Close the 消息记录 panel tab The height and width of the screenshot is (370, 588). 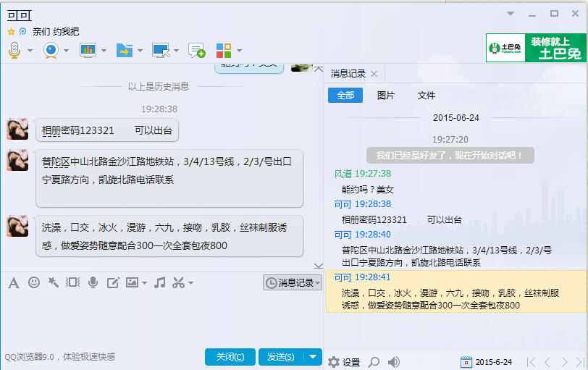[374, 74]
